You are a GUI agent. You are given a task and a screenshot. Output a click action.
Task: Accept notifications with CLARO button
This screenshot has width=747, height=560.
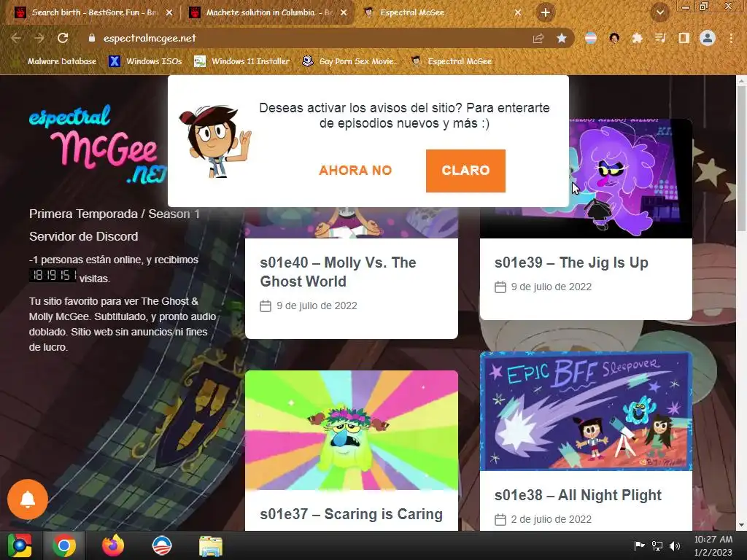(x=465, y=171)
